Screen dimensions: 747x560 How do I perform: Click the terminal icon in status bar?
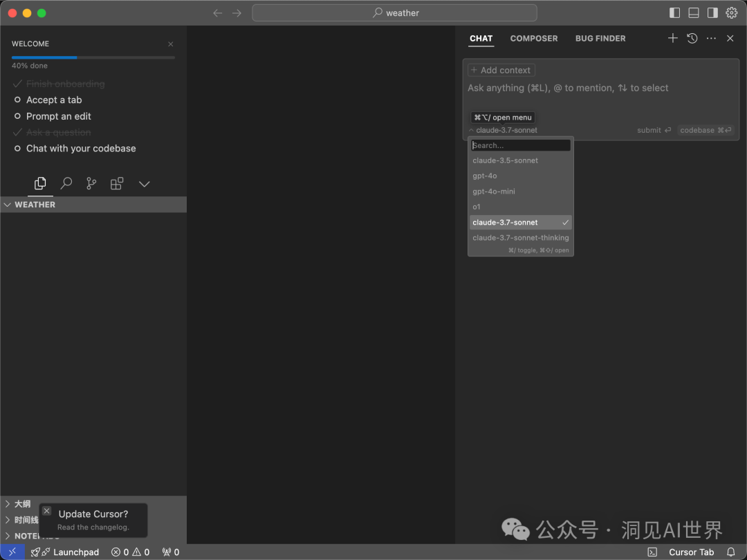coord(652,552)
